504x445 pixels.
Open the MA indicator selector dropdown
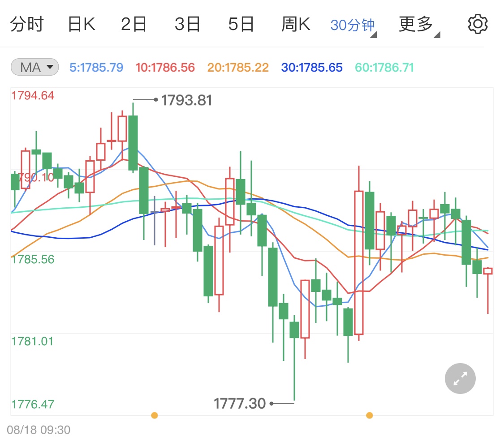click(x=34, y=67)
